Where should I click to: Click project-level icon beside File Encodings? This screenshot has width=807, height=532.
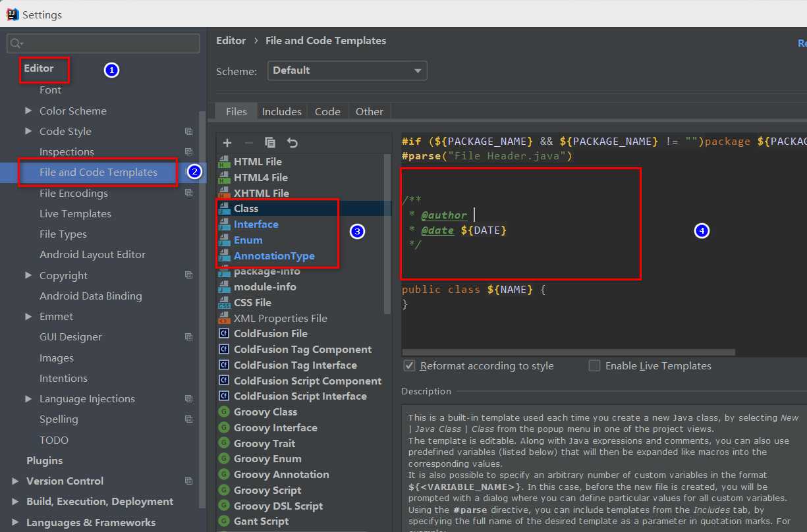189,193
